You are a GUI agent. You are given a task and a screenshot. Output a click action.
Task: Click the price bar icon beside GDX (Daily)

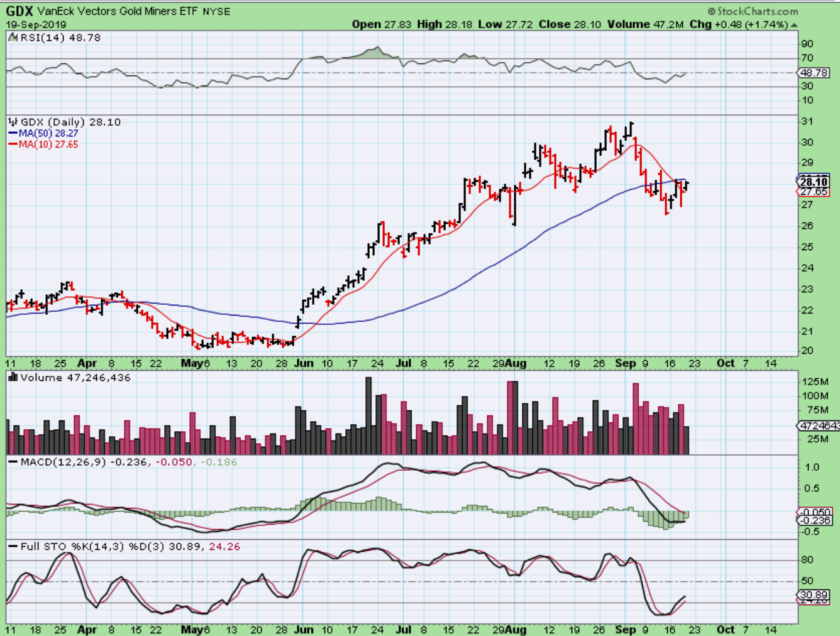13,122
